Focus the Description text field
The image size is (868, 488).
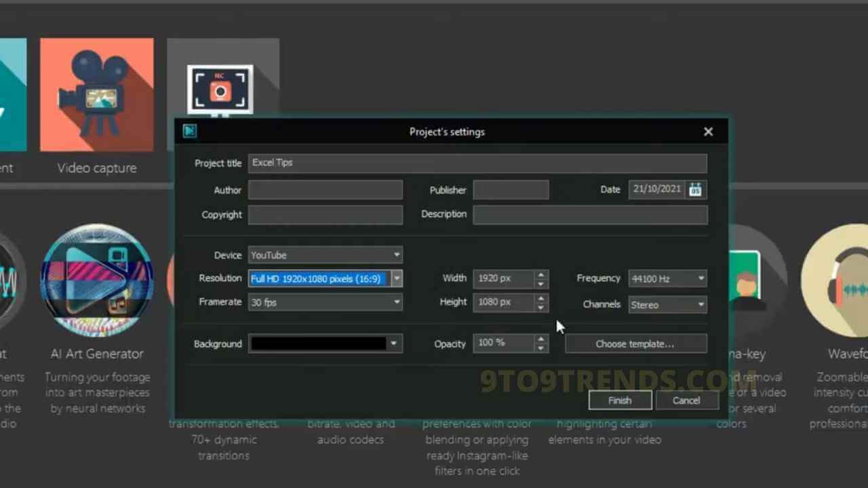[590, 215]
